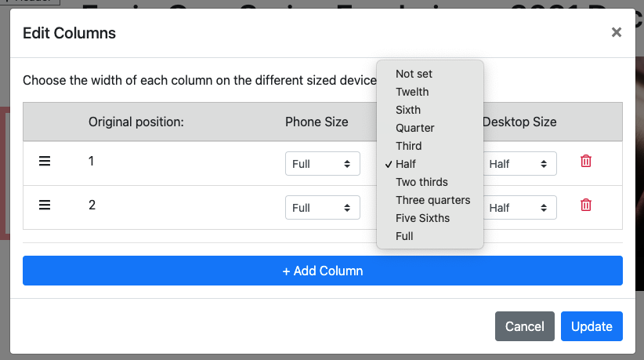Screen dimensions: 644x360
Task: Pick 'Two thirds' width option
Action: coord(421,182)
